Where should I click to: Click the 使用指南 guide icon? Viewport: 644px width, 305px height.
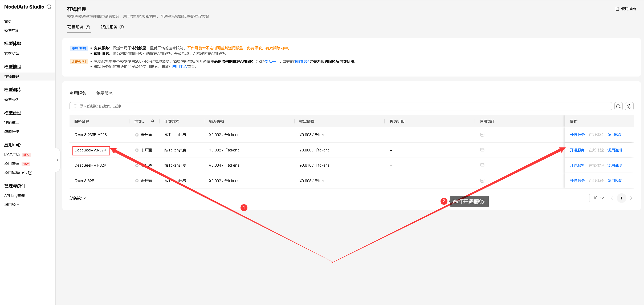click(x=617, y=9)
